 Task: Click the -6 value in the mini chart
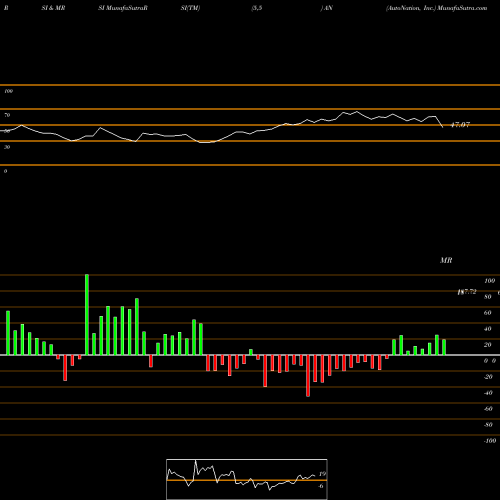click(321, 486)
